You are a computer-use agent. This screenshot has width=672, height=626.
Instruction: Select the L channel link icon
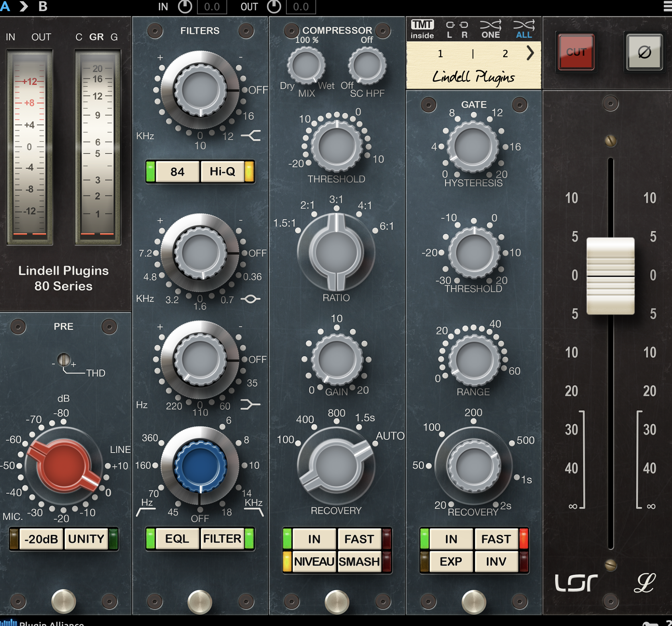click(x=450, y=29)
